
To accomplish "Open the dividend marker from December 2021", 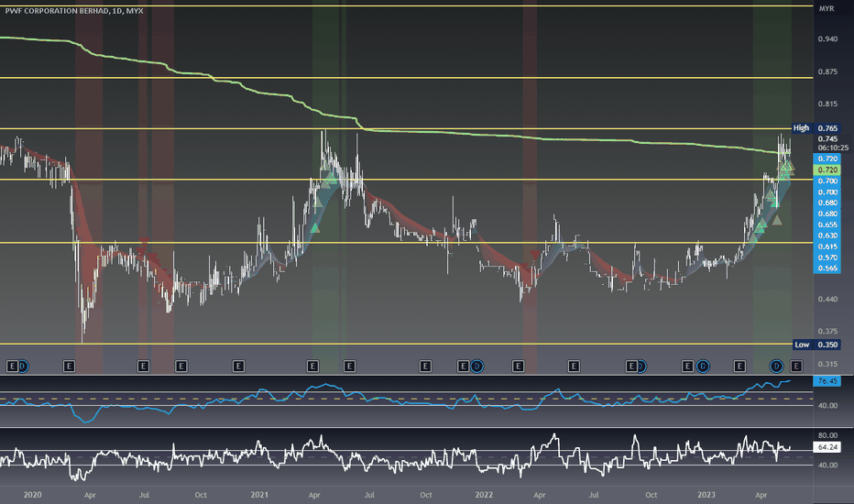I will 477,367.
